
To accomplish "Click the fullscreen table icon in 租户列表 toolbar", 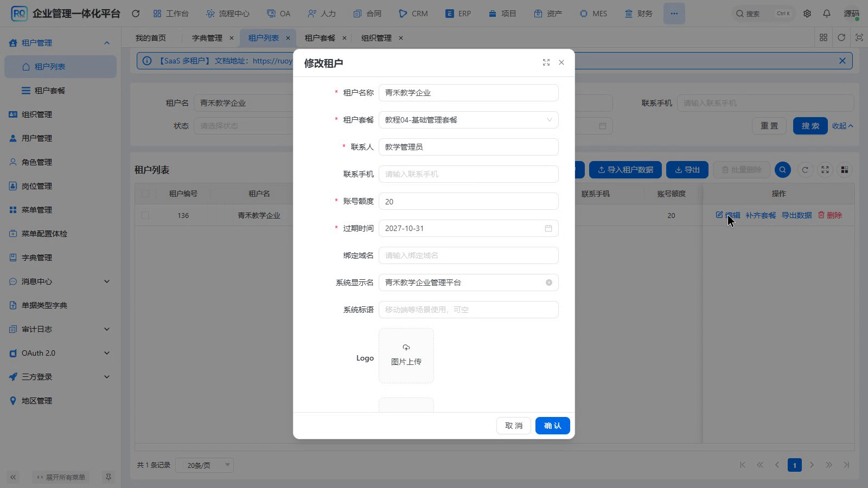I will coord(825,170).
